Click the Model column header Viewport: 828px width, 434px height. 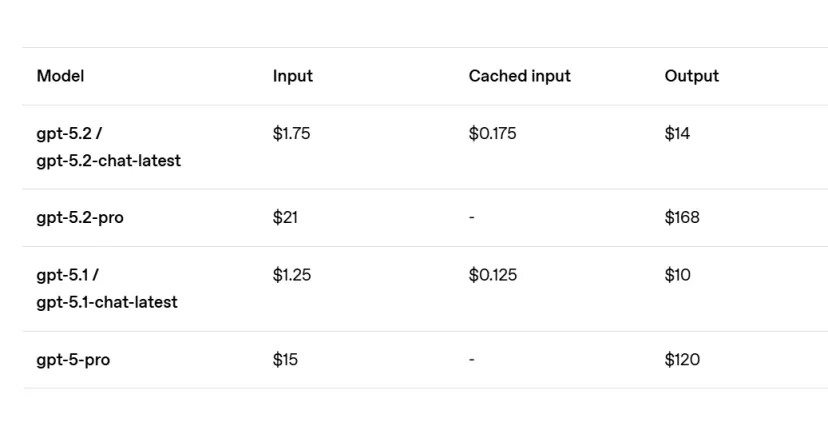[60, 76]
